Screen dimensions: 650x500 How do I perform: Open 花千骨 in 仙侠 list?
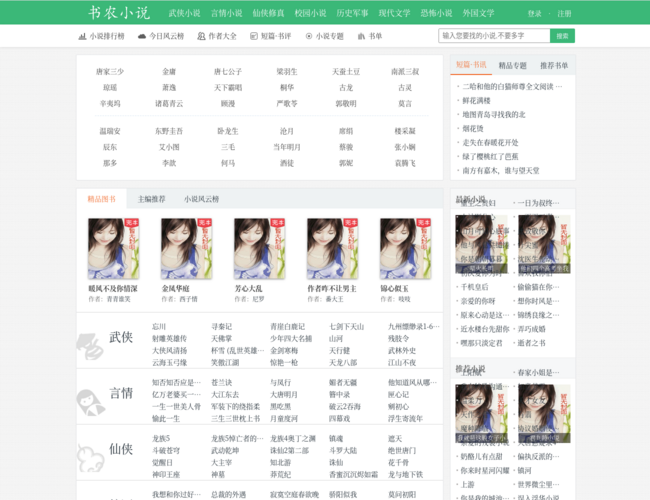click(x=398, y=463)
